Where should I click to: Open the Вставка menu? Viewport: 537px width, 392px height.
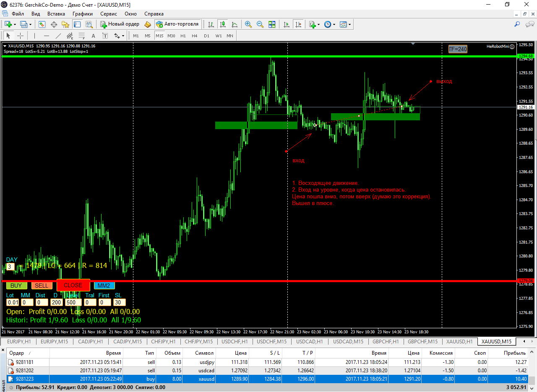[x=56, y=13]
